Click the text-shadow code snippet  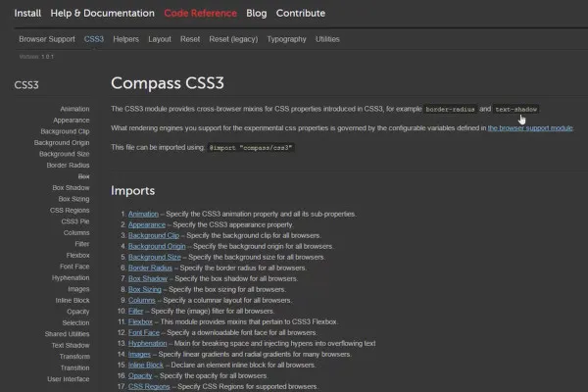[516, 109]
